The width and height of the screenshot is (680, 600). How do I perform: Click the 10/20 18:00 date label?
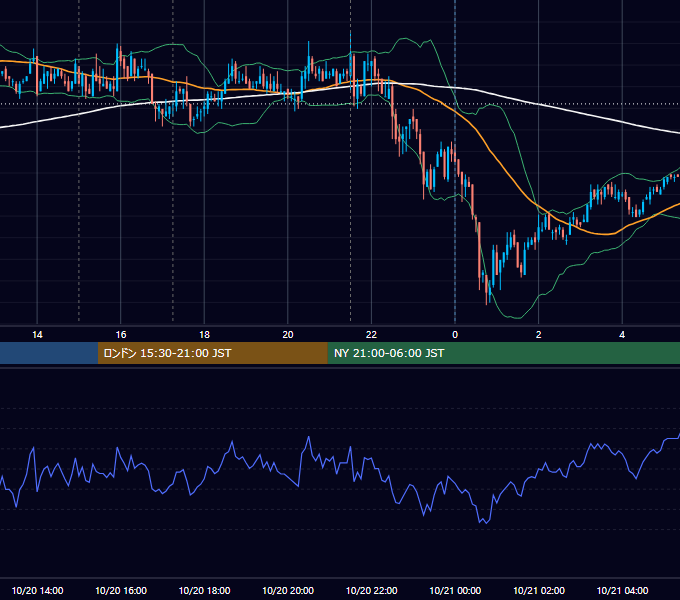click(x=204, y=590)
